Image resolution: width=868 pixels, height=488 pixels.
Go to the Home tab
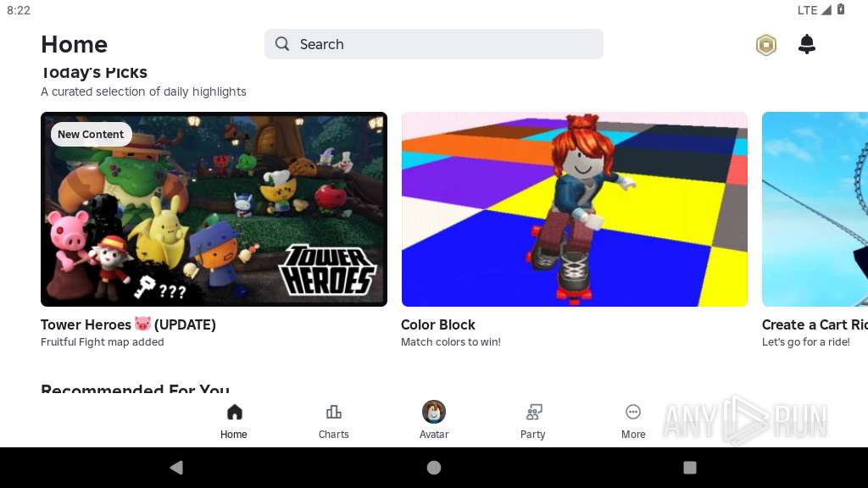tap(234, 422)
